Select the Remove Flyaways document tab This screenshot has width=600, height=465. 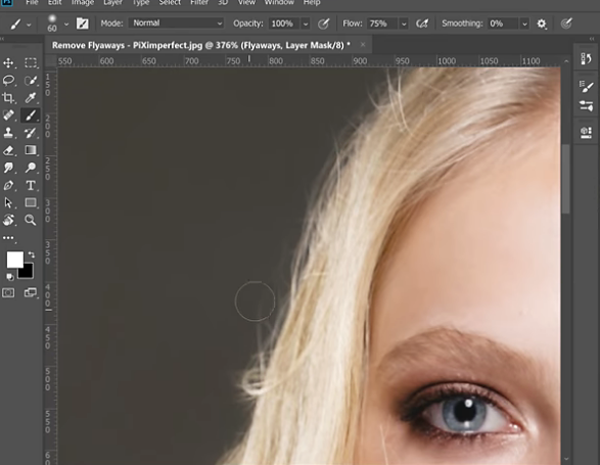click(201, 45)
